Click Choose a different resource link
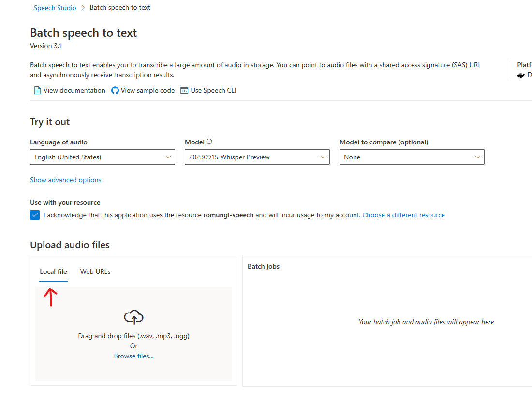The height and width of the screenshot is (399, 532). coord(404,215)
